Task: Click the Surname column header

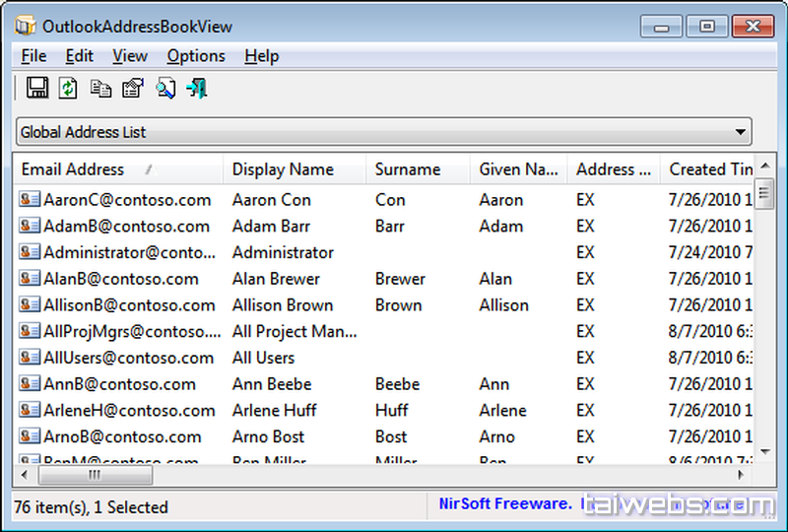Action: [408, 169]
